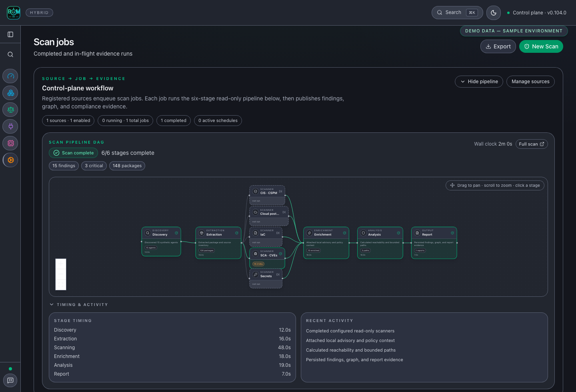Select the Discovery stage node
The image size is (576, 392).
point(161,242)
